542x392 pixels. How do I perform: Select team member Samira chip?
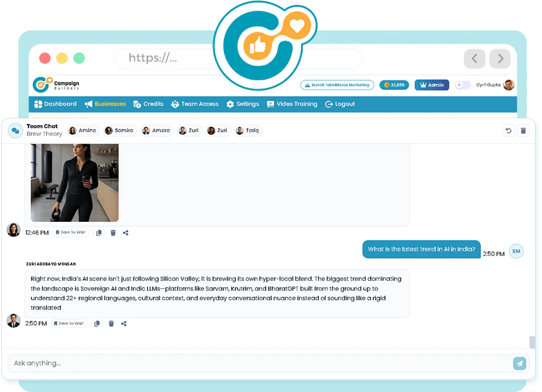(120, 130)
